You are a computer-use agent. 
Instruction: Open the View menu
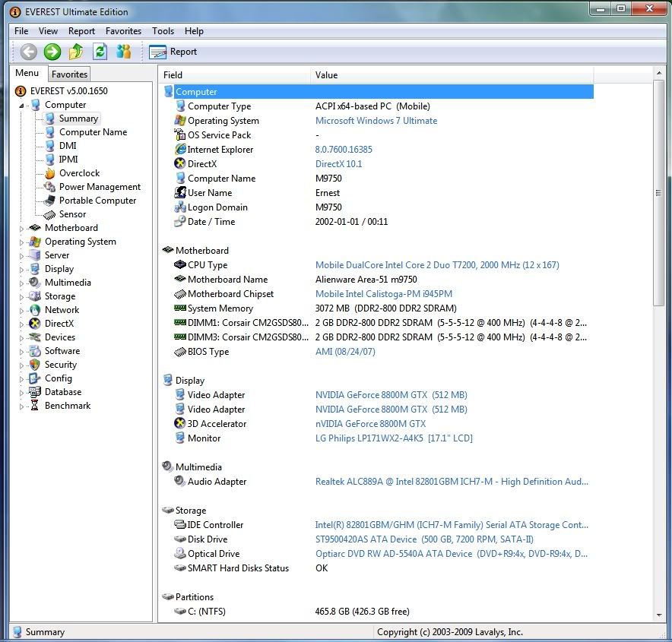click(48, 31)
